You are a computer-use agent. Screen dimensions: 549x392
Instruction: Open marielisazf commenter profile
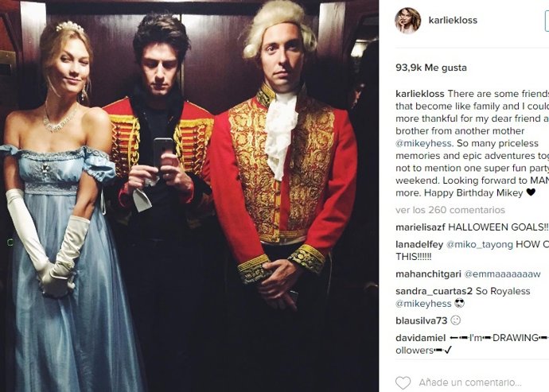click(421, 227)
